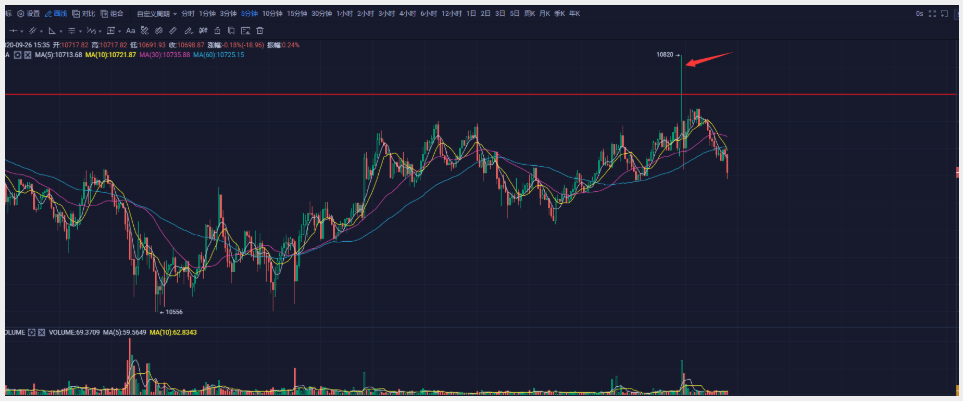Select the rectangle range drawing tool

pyautogui.click(x=111, y=31)
